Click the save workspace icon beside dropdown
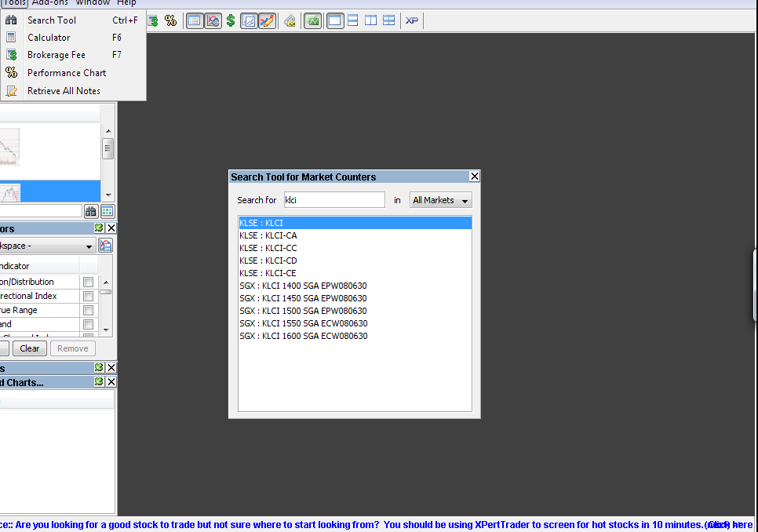Screen dimensions: 758x532 point(105,246)
